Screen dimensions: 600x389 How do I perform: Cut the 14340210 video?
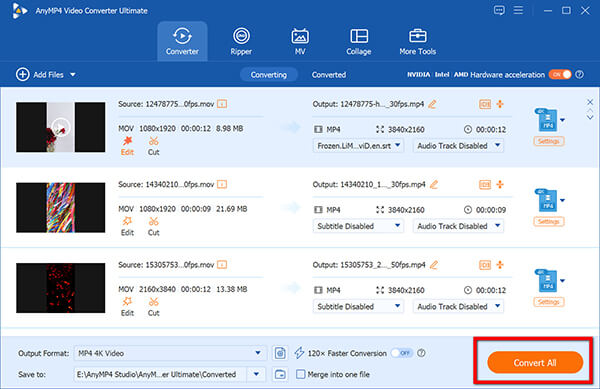pos(153,226)
